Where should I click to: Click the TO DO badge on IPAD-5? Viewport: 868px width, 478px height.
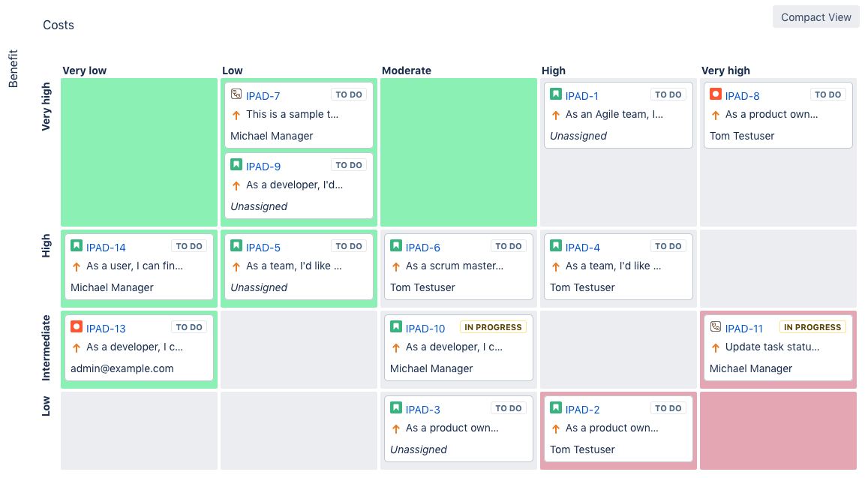click(x=349, y=246)
